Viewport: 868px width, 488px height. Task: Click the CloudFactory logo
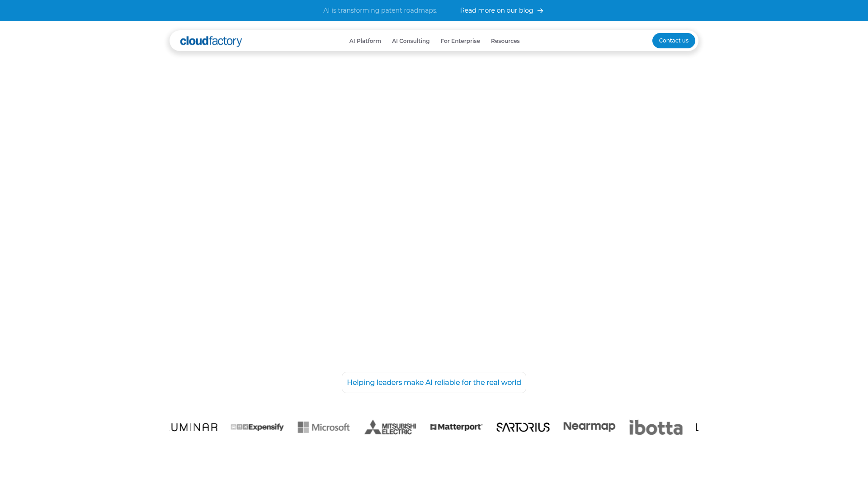coord(211,41)
